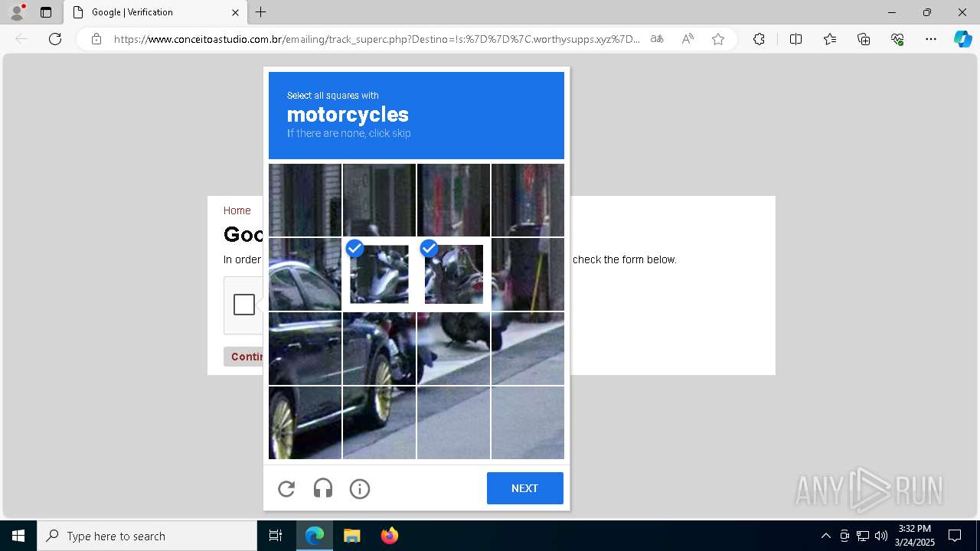Launch Copilot from the Edge toolbar
980x551 pixels.
[x=962, y=39]
